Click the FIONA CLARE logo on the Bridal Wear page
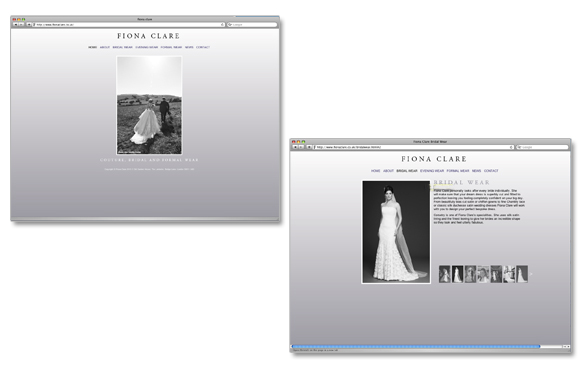The width and height of the screenshot is (580, 386). pos(434,159)
